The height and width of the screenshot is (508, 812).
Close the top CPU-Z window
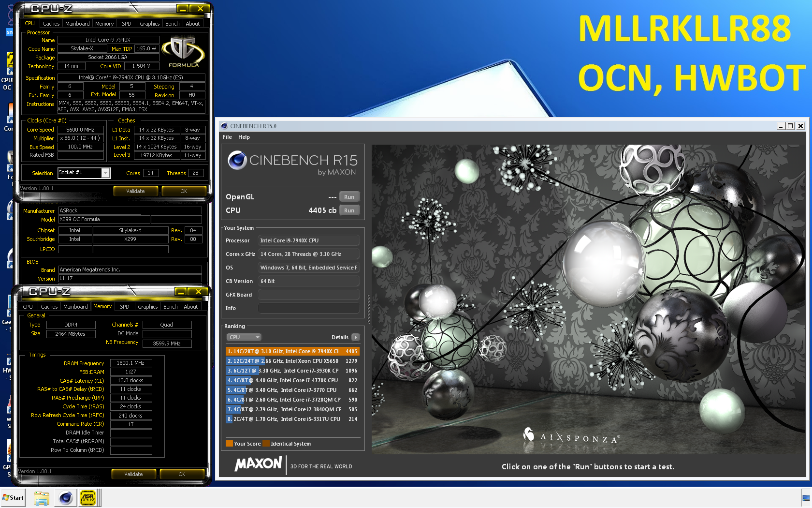click(200, 9)
